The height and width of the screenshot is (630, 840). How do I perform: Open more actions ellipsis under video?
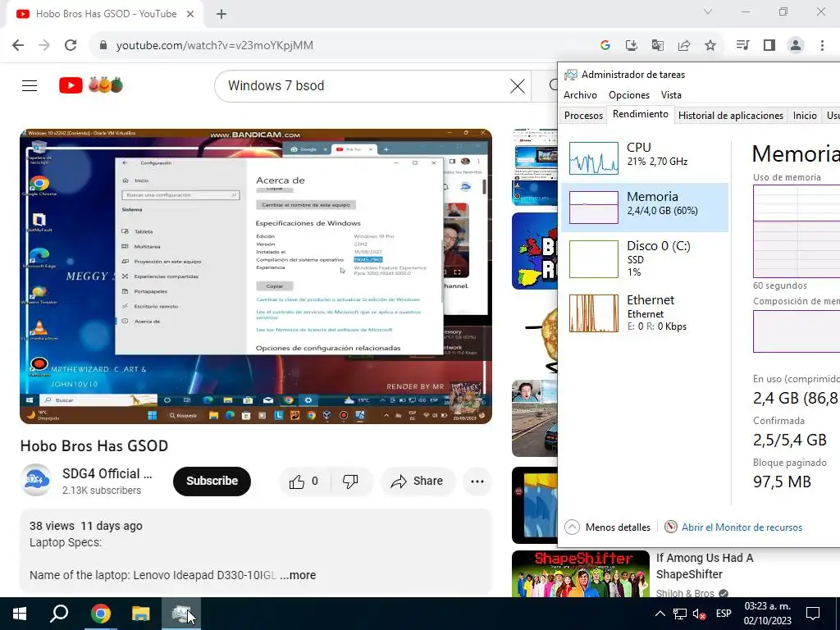477,481
